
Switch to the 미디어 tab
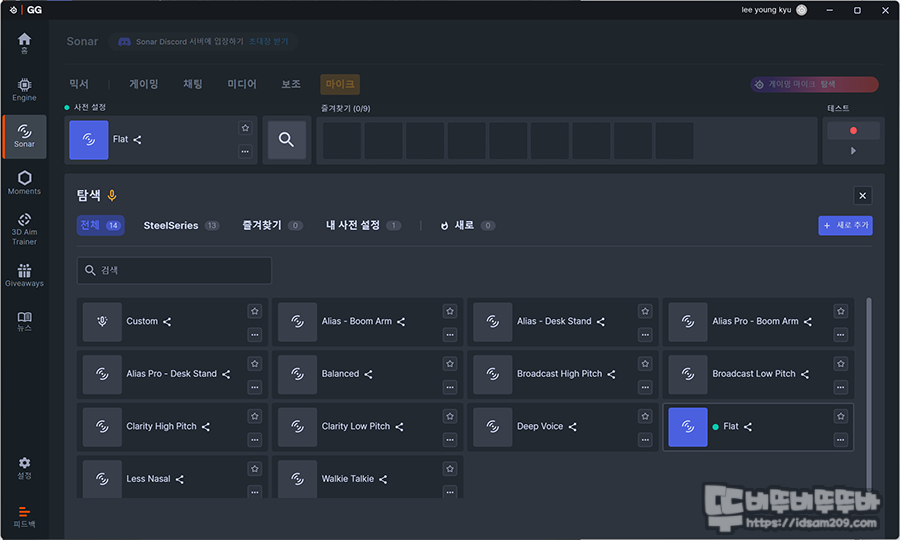point(242,84)
